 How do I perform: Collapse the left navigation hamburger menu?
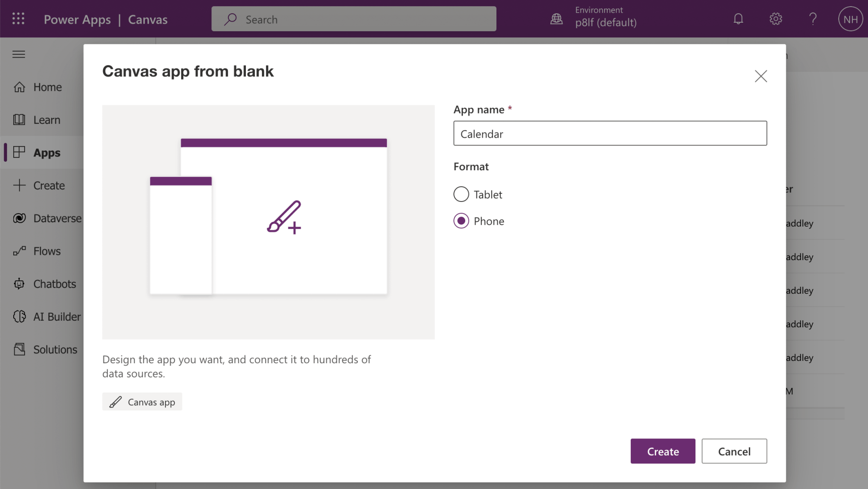[19, 54]
